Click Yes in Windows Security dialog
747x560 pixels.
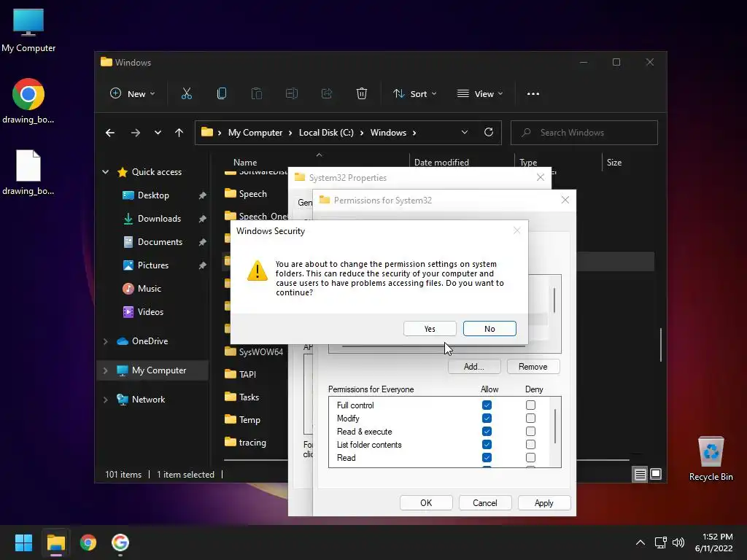(x=430, y=329)
